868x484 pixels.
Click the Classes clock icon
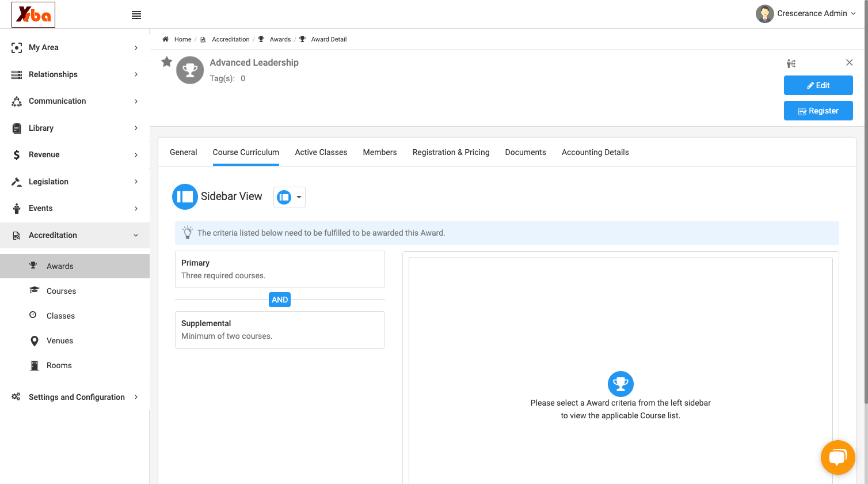tap(33, 315)
